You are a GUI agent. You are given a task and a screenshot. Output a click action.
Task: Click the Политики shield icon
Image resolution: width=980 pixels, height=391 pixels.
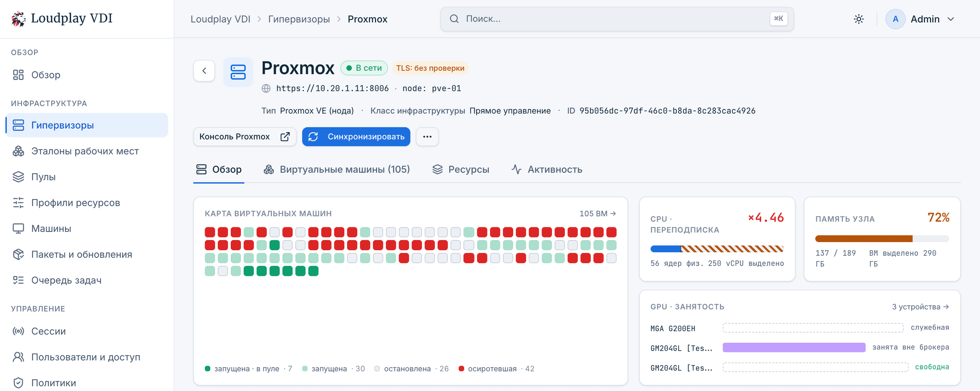(18, 383)
